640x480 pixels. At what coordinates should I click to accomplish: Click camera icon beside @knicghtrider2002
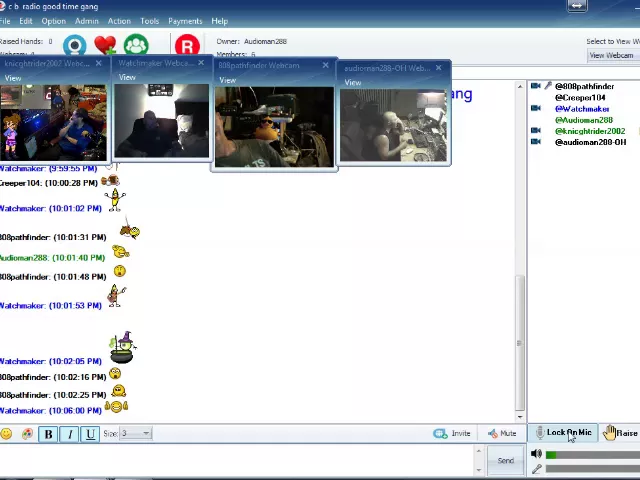pyautogui.click(x=536, y=131)
